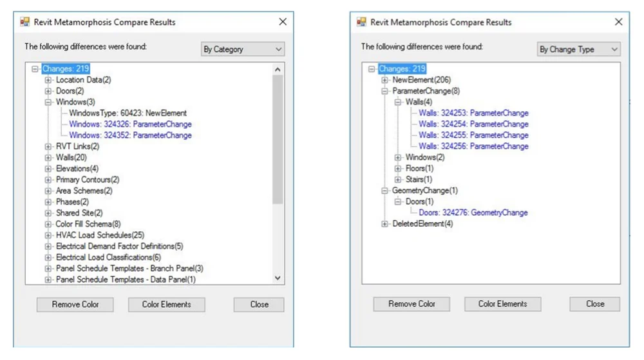Expand the Shared Site(2) node
Viewport: 644px width, 360px height.
pos(48,213)
